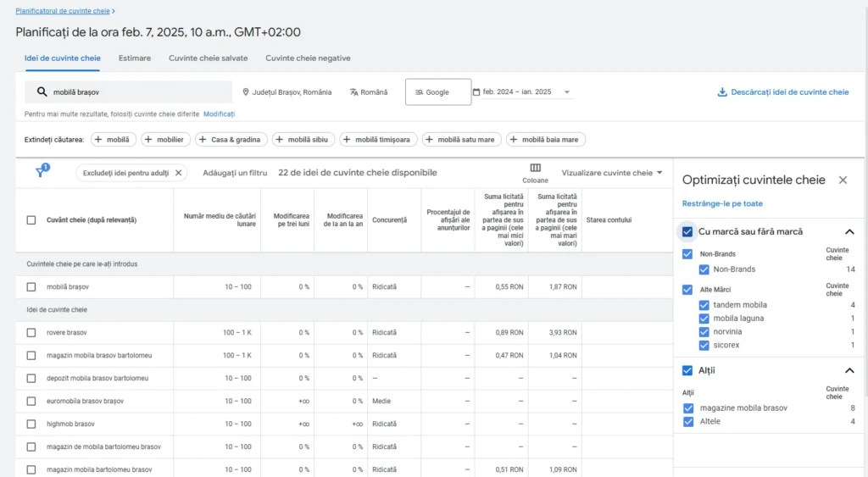Check the rovere brasov keyword row
The width and height of the screenshot is (868, 477).
tap(31, 333)
